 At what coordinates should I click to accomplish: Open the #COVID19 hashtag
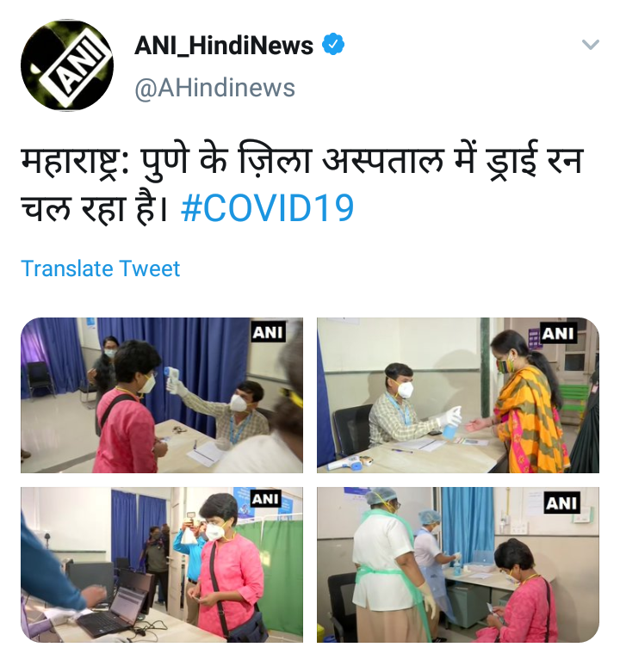[268, 208]
